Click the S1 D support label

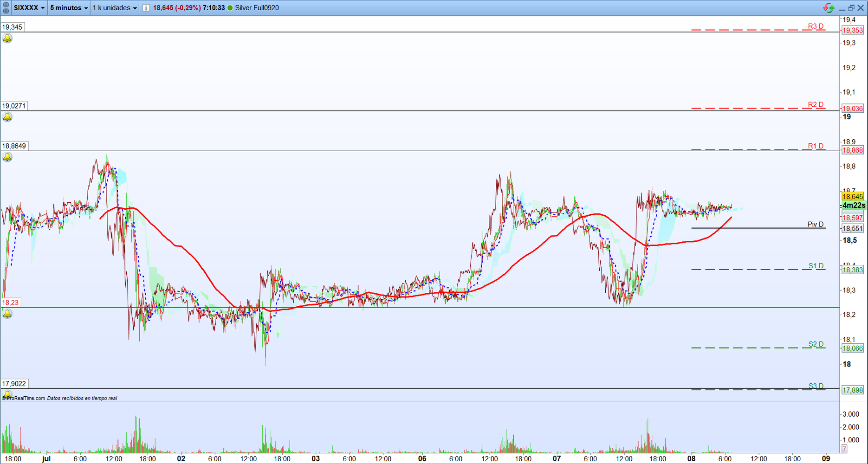coord(816,266)
